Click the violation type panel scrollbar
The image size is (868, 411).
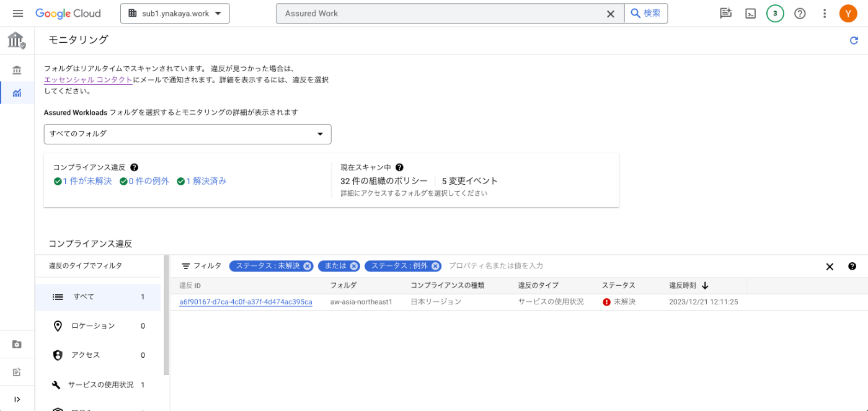166,315
